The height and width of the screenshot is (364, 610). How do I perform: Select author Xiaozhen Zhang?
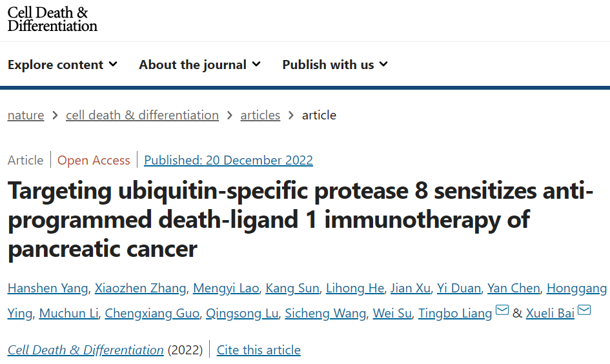[x=141, y=288]
